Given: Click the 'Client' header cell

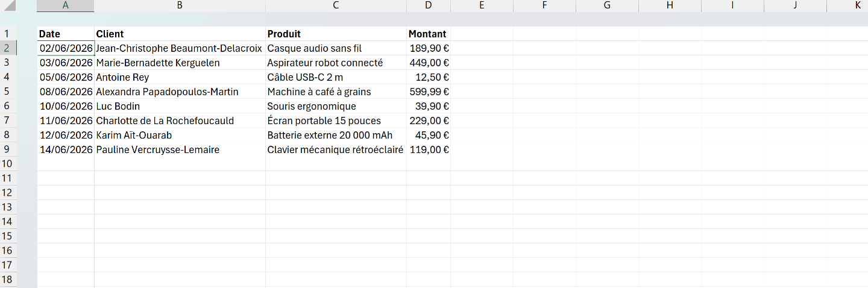Looking at the screenshot, I should pyautogui.click(x=180, y=34).
